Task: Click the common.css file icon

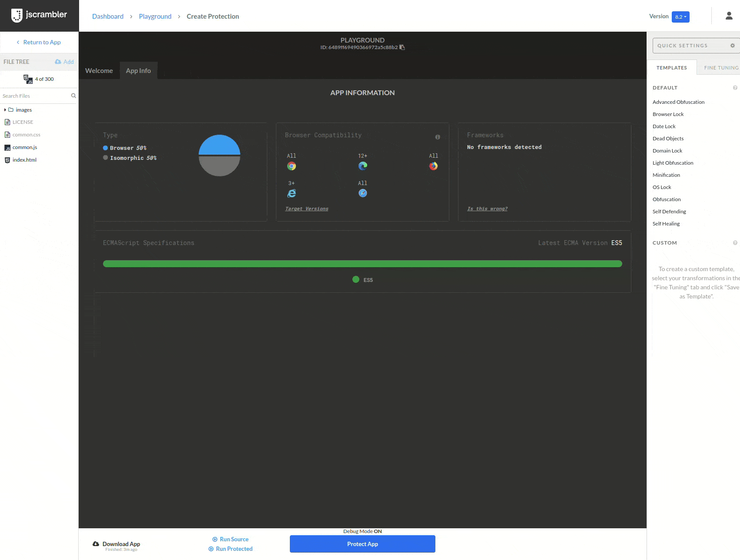Action: click(7, 135)
